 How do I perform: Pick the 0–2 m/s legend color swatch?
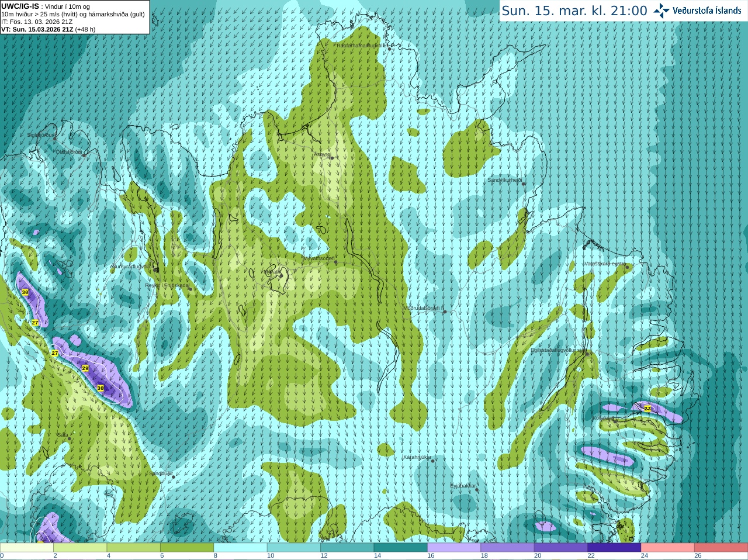[x=27, y=548]
